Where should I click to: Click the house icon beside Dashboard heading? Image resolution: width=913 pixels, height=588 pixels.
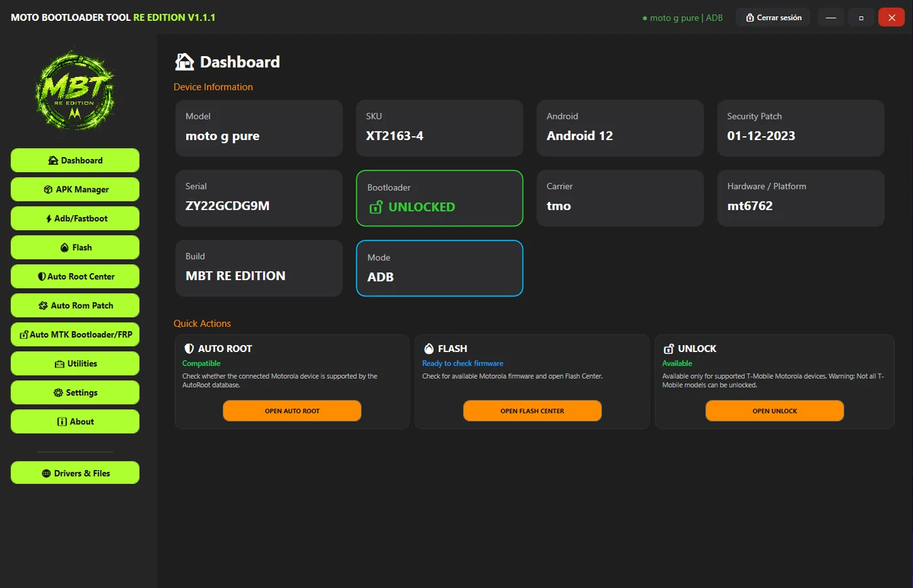coord(185,62)
